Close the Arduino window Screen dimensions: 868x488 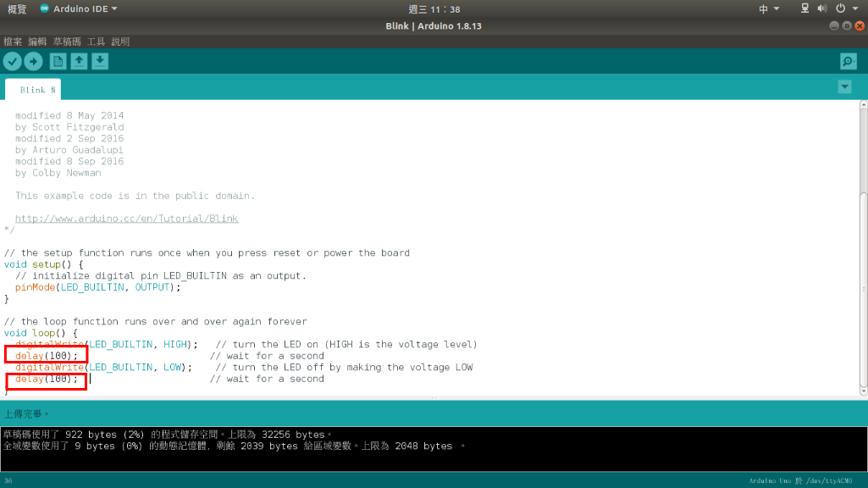[860, 26]
